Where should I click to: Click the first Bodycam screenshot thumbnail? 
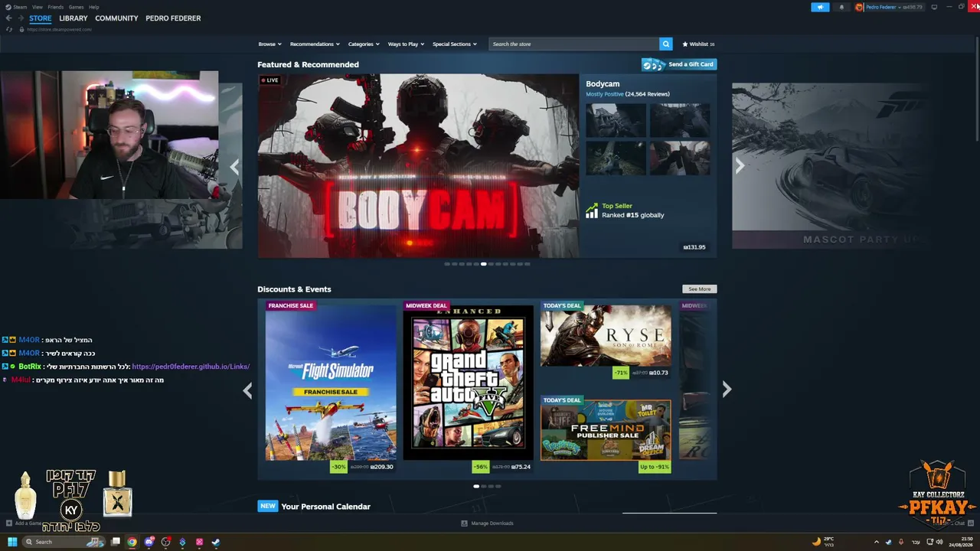point(616,120)
